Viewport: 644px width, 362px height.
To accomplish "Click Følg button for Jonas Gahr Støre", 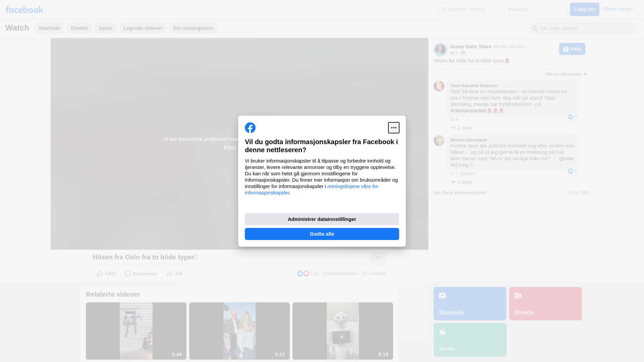I will point(572,49).
